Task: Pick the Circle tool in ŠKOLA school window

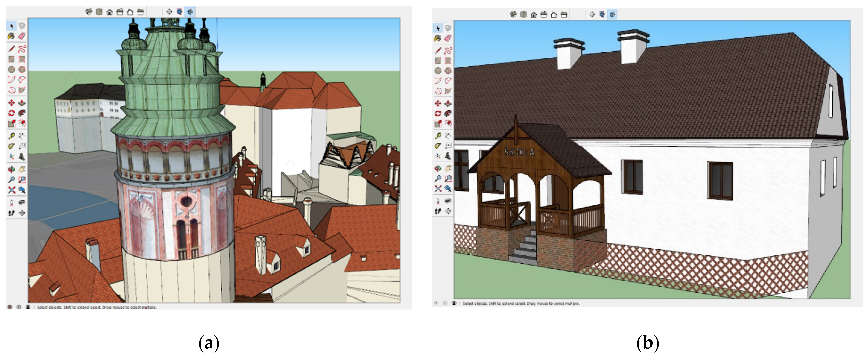Action: [x=438, y=71]
